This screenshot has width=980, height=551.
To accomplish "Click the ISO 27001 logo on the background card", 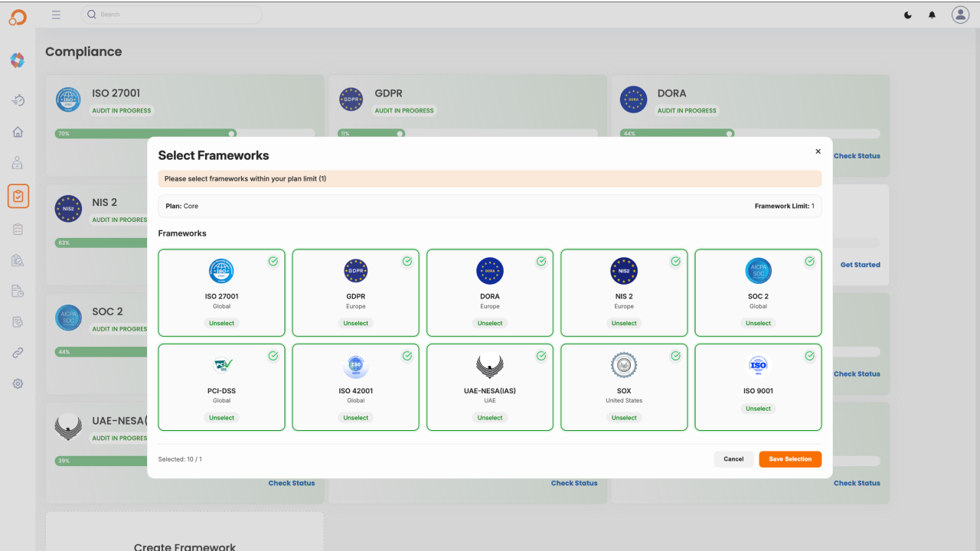I will point(68,99).
